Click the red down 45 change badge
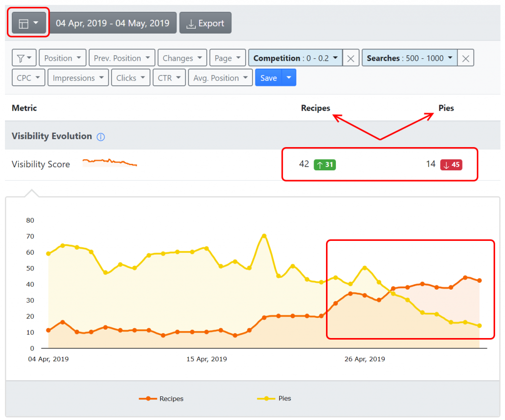The image size is (505, 420). (x=451, y=165)
